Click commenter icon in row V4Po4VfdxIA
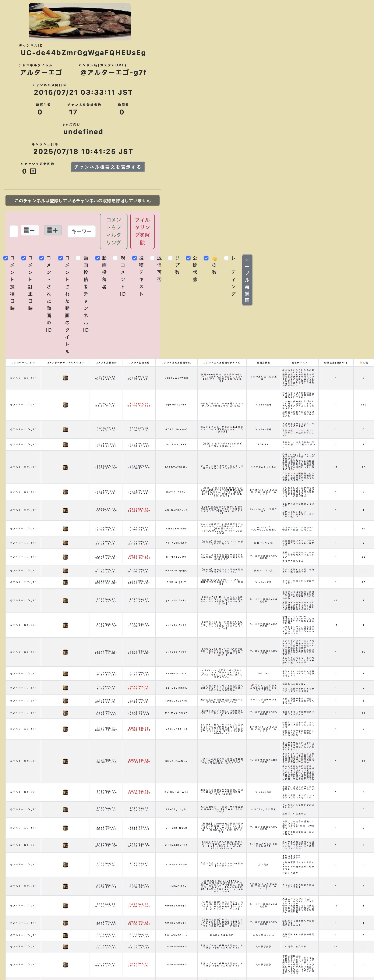 pyautogui.click(x=66, y=674)
